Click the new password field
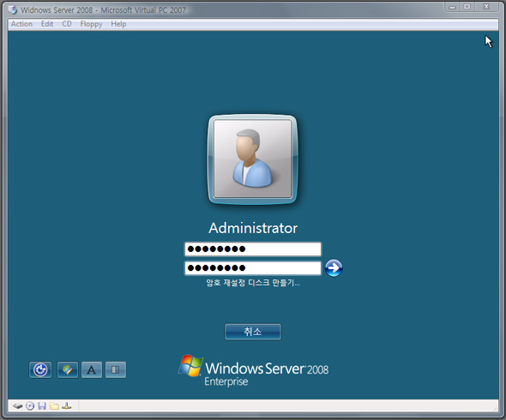This screenshot has height=420, width=506. 253,249
